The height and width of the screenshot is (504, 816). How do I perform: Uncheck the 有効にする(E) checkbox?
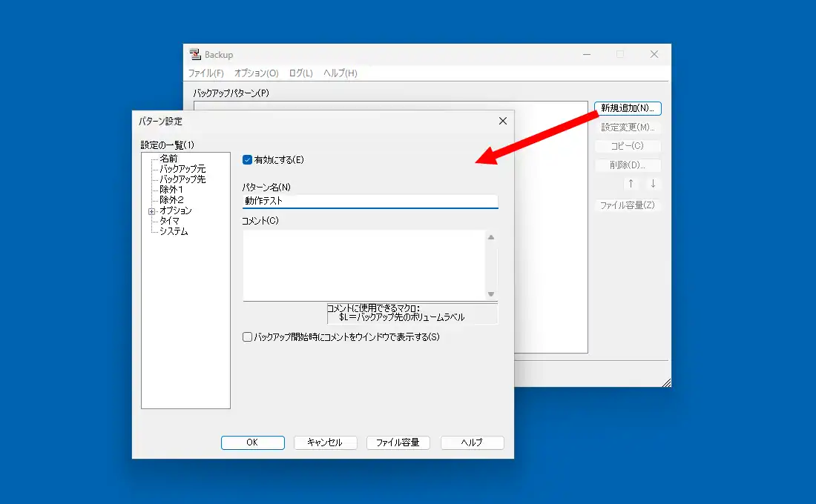[248, 159]
